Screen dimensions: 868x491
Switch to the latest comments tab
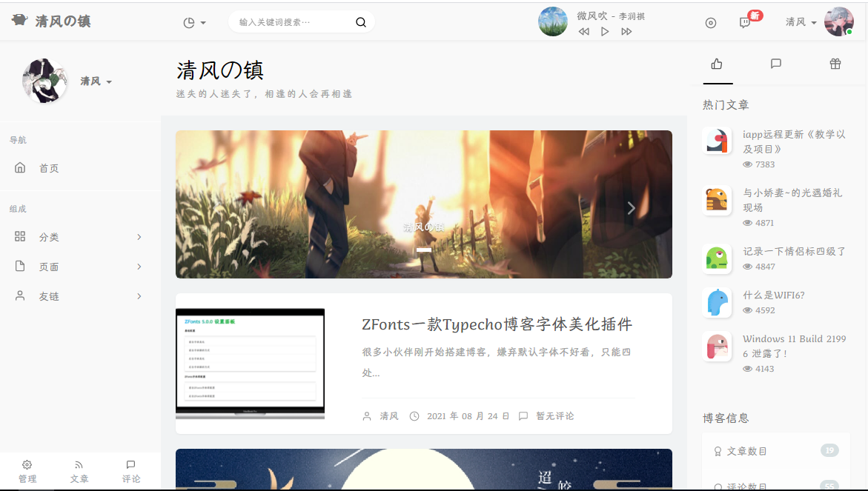(x=776, y=64)
